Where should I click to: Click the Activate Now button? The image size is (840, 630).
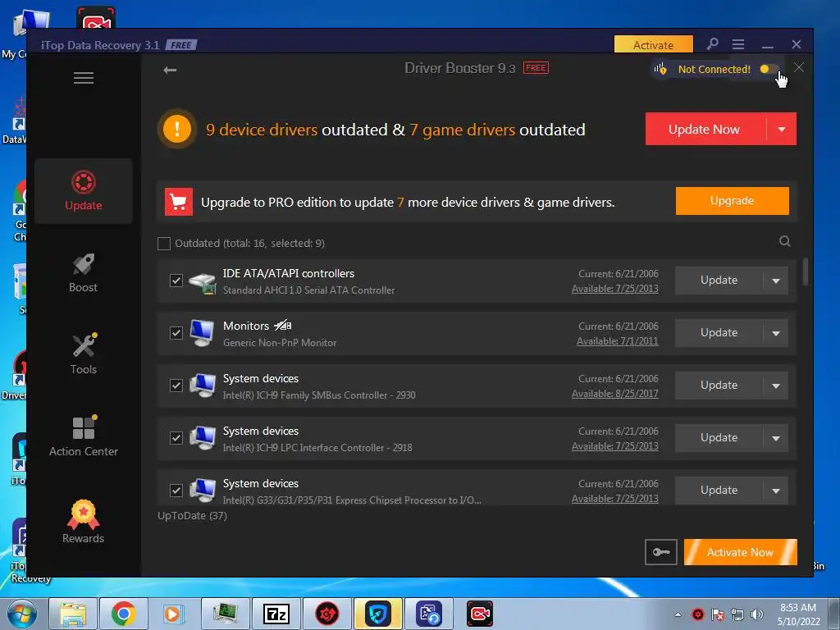click(x=741, y=552)
